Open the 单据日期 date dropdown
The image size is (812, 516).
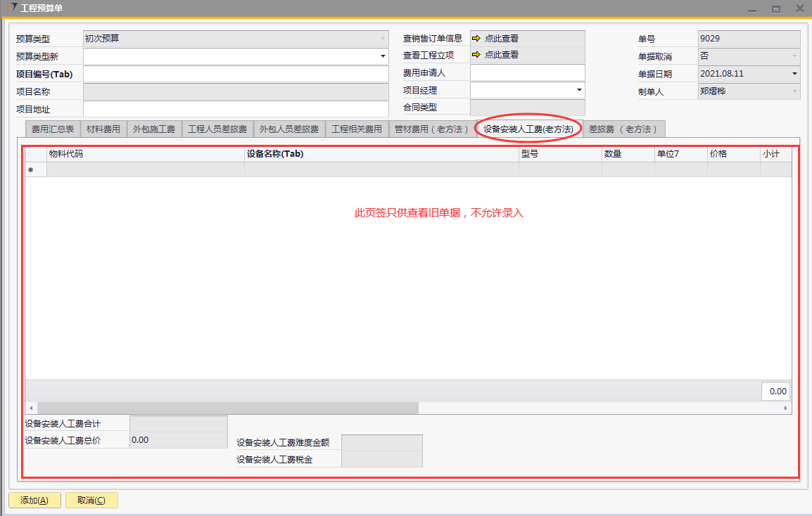coord(794,73)
